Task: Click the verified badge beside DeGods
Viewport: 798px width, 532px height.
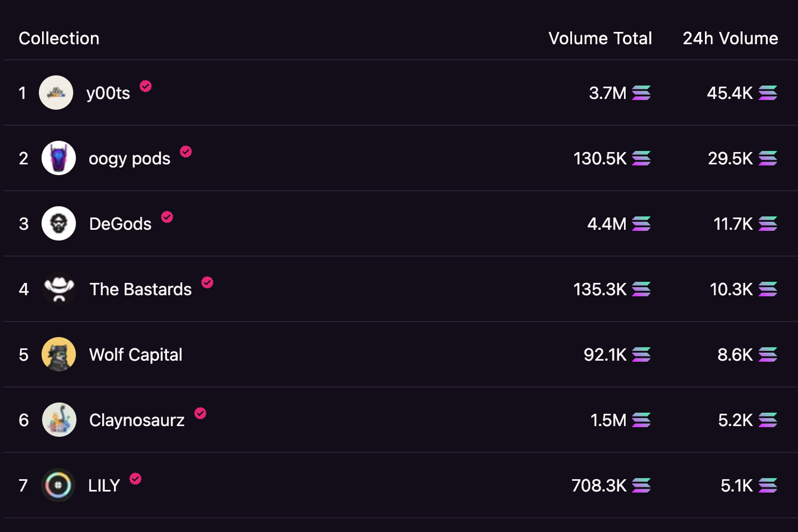Action: [167, 217]
